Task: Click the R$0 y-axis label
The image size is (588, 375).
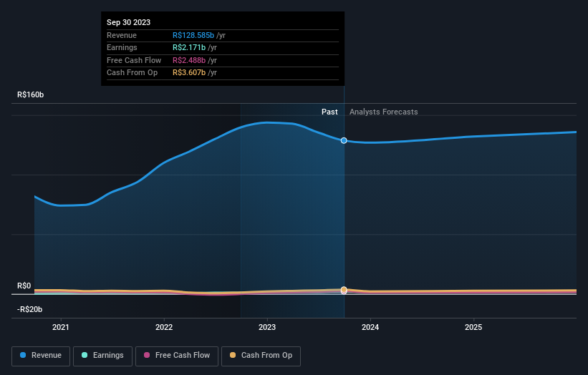Action: point(24,286)
